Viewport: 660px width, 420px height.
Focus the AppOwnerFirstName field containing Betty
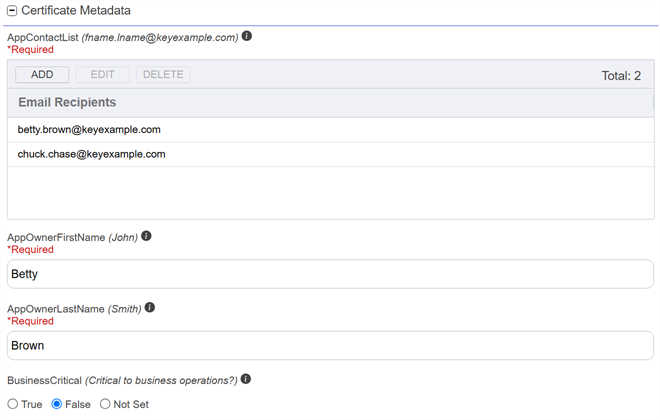[330, 274]
